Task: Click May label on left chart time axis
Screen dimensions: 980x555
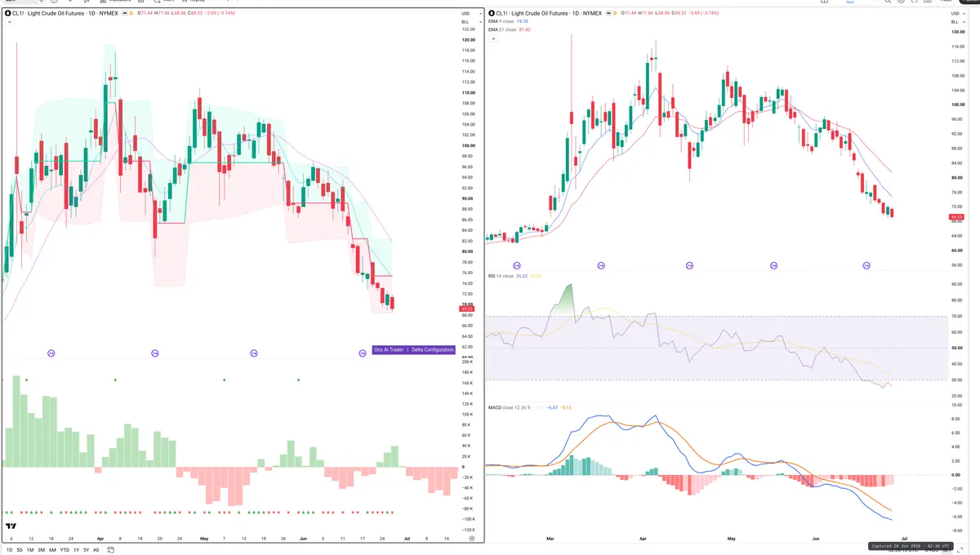Action: (204, 539)
